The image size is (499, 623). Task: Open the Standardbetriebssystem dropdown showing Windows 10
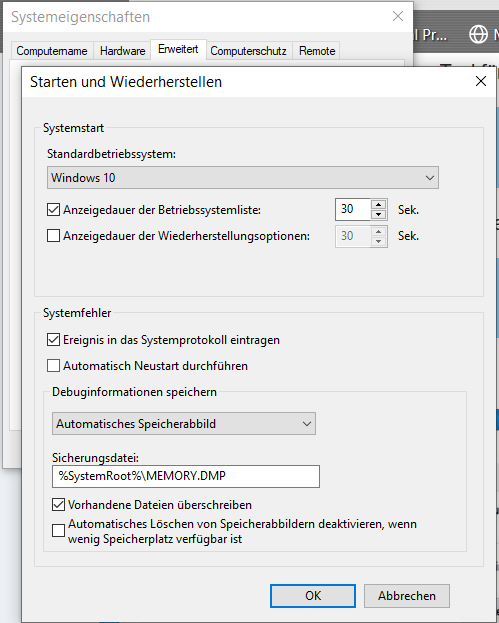[x=243, y=178]
